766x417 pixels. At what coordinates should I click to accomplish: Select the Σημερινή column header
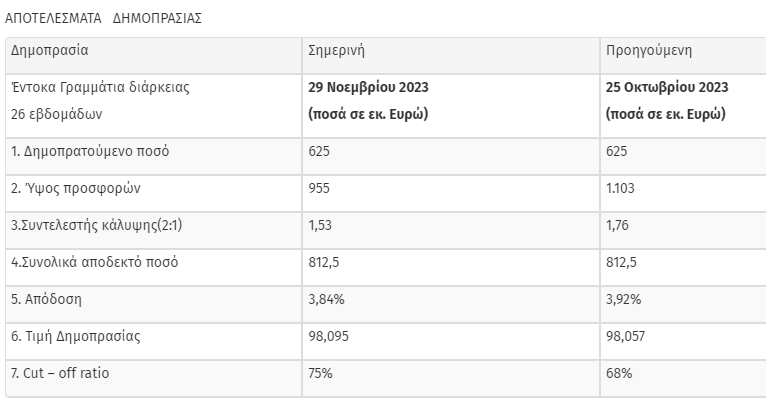[x=336, y=51]
